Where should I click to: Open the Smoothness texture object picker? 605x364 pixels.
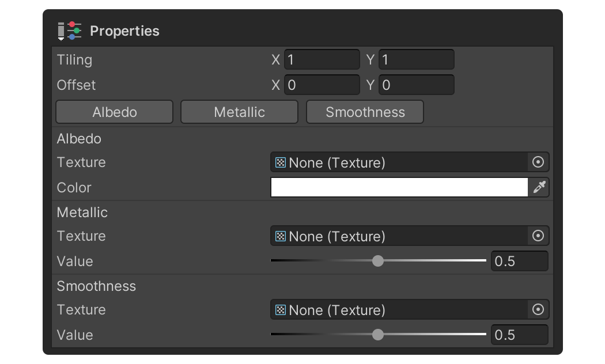point(537,309)
